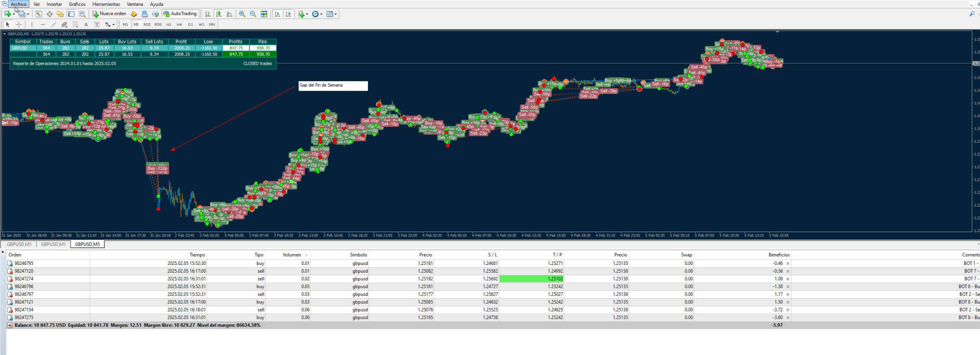The image size is (980, 355).
Task: Switch to the GBPUSD,M5 chart tab
Action: pos(87,244)
